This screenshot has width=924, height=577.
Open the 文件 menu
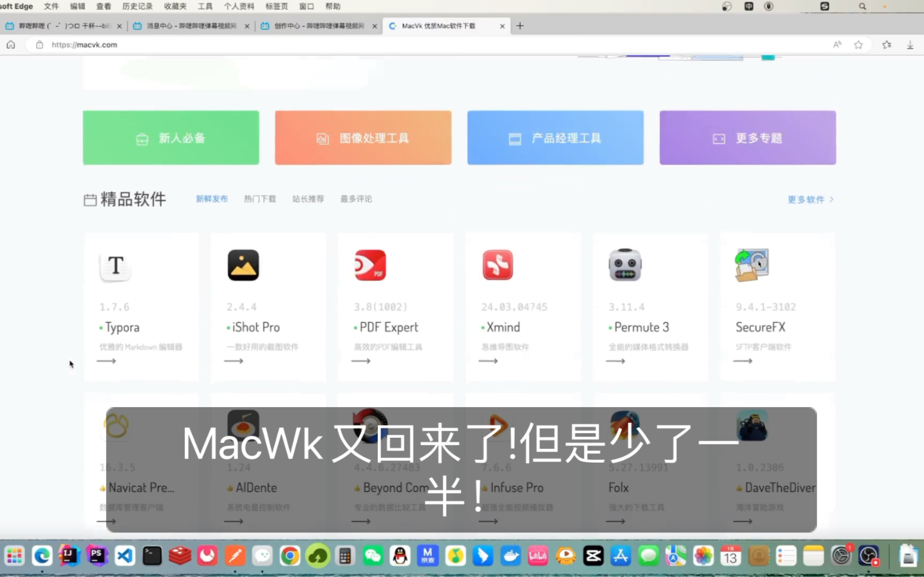(x=51, y=6)
